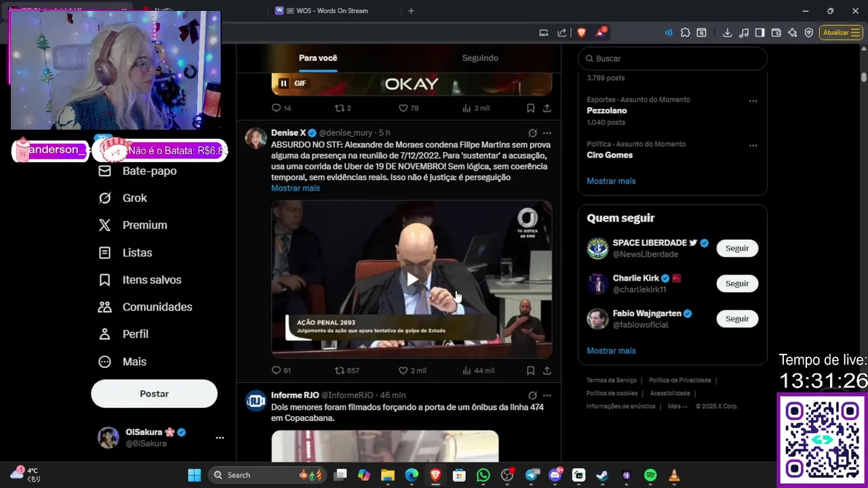Open Brave Rewards triangle icon
This screenshot has width=868, height=488.
[601, 32]
